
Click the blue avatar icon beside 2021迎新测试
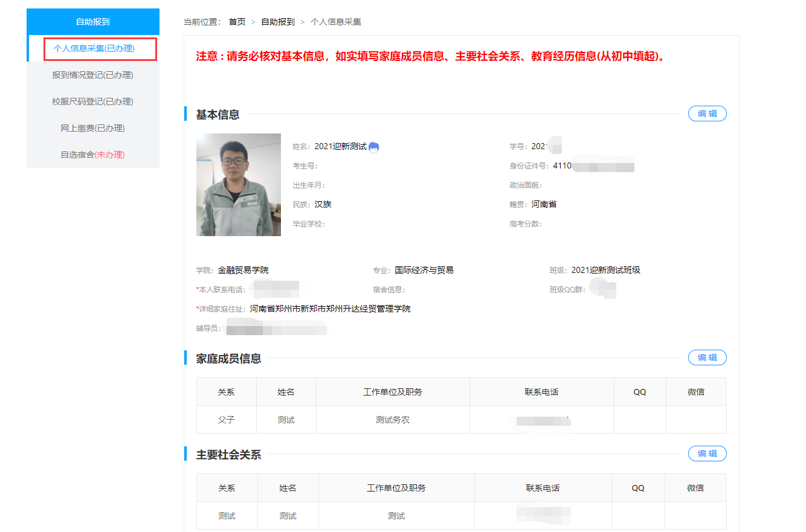[373, 147]
